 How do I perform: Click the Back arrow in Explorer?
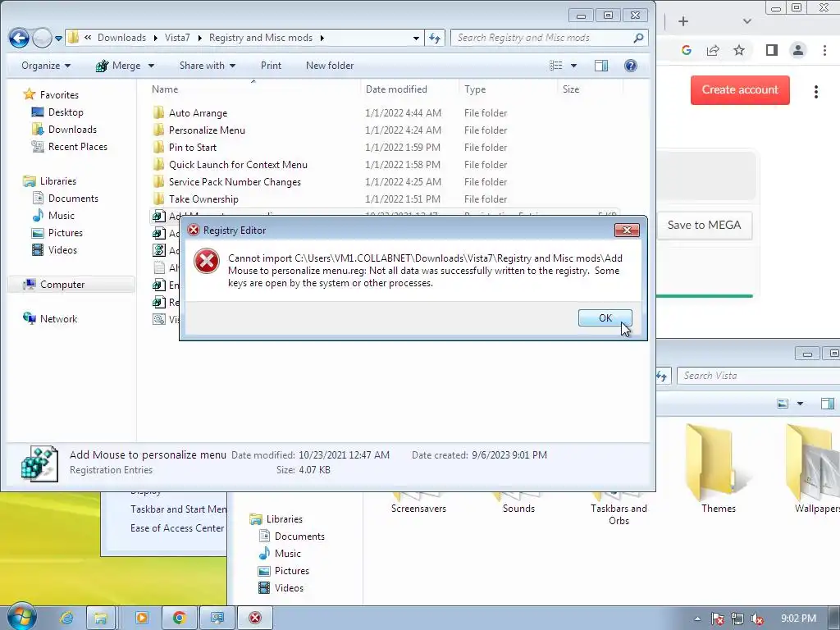pos(20,38)
